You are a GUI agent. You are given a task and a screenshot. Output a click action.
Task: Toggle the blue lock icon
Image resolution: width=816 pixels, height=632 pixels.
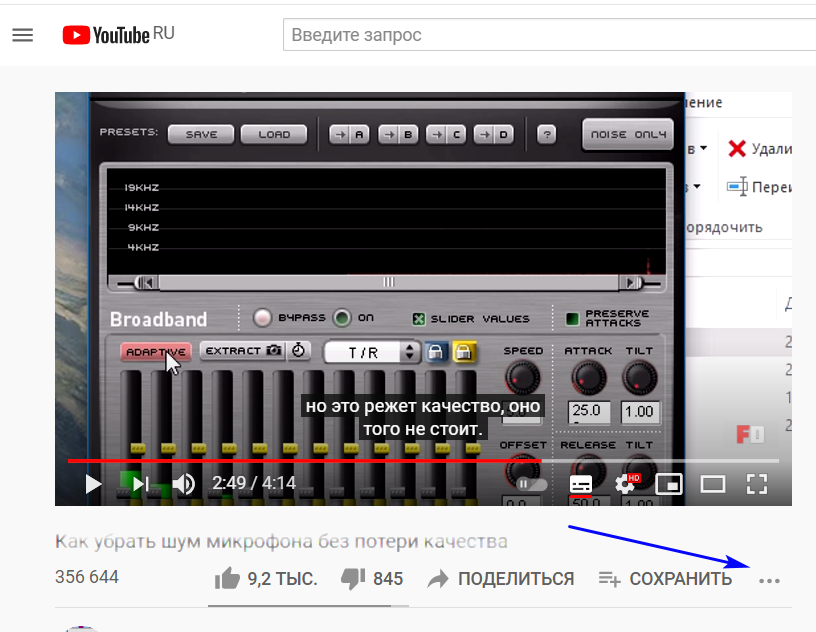(436, 352)
